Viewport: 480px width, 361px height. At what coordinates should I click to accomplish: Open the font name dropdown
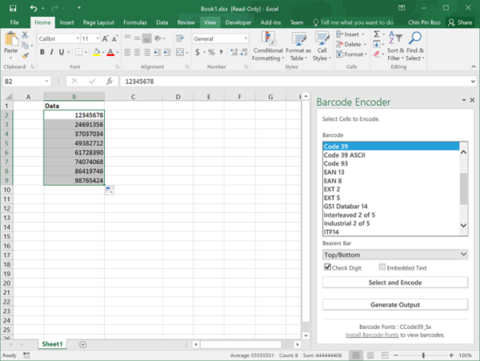point(77,39)
